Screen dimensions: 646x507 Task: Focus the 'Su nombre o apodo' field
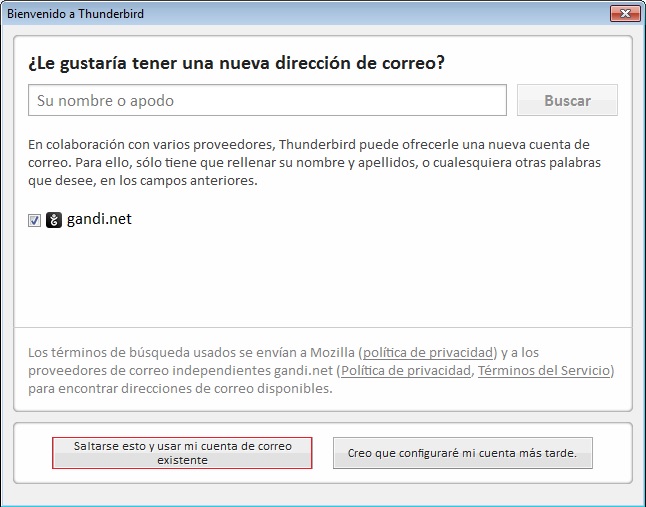[268, 100]
